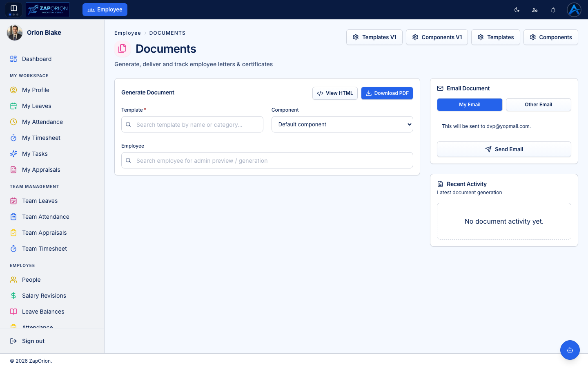Navigate to Salary Revisions
588x368 pixels.
pos(52,296)
